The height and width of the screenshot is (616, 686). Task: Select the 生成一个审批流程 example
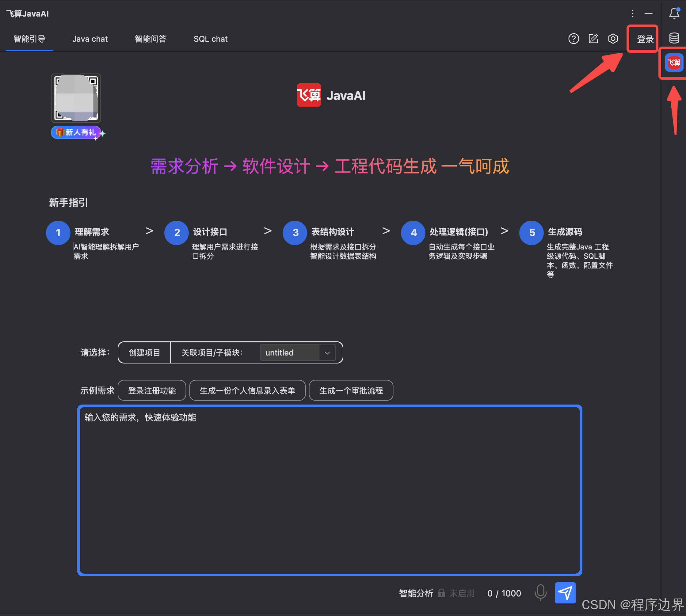[x=351, y=390]
